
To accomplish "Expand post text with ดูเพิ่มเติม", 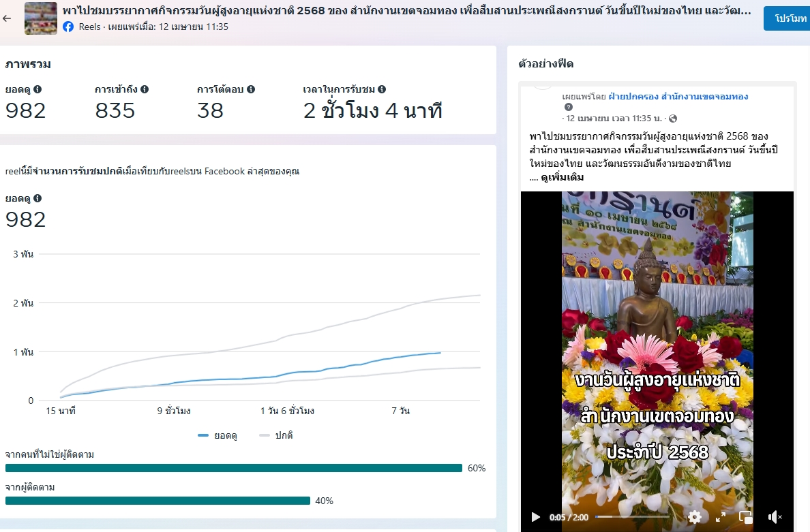I will (562, 177).
